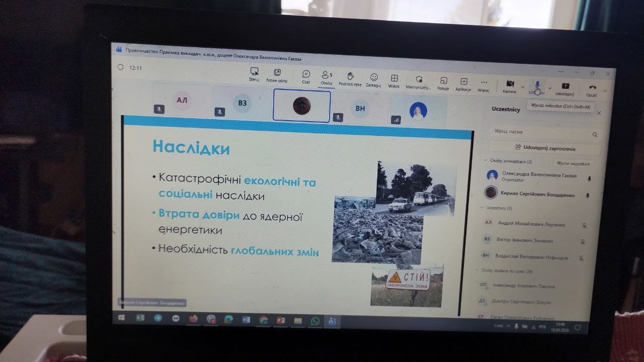This screenshot has width=644, height=362.
Task: Expand the Kamera options arrow
Action: 523,87
